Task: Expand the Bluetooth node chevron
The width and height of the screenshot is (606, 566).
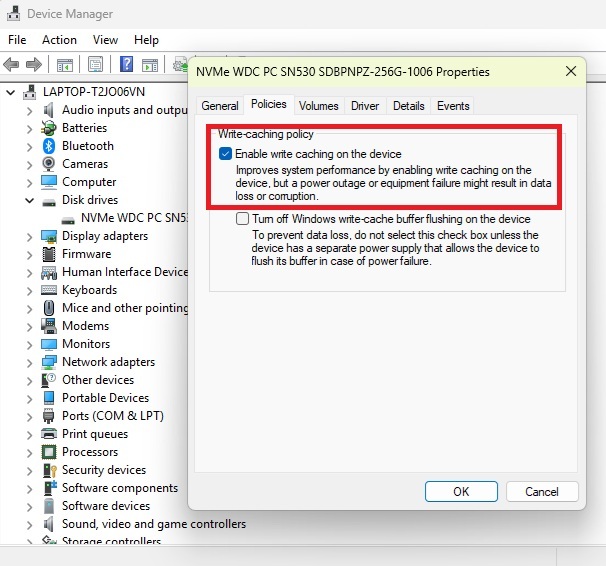Action: tap(29, 147)
